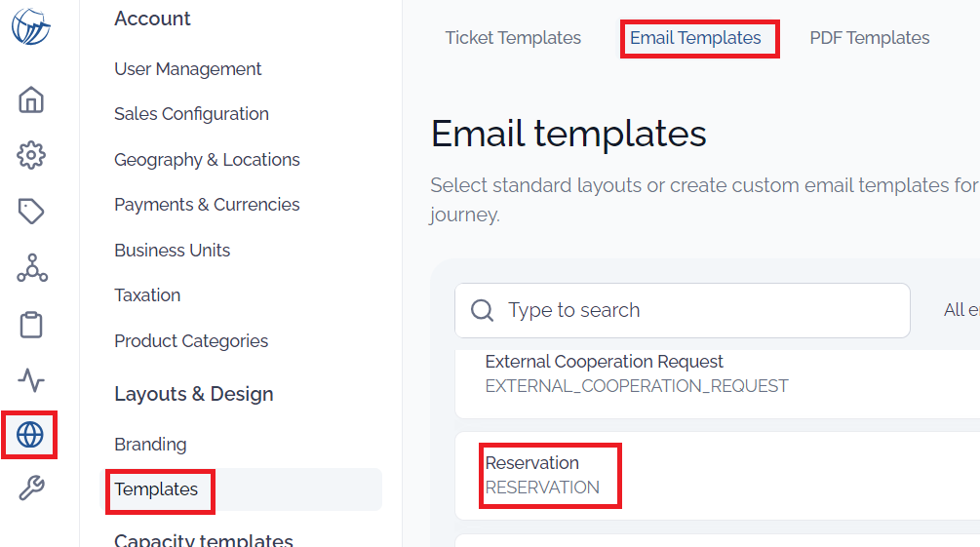Switch to PDF Templates tab
The height and width of the screenshot is (547, 980).
click(870, 38)
